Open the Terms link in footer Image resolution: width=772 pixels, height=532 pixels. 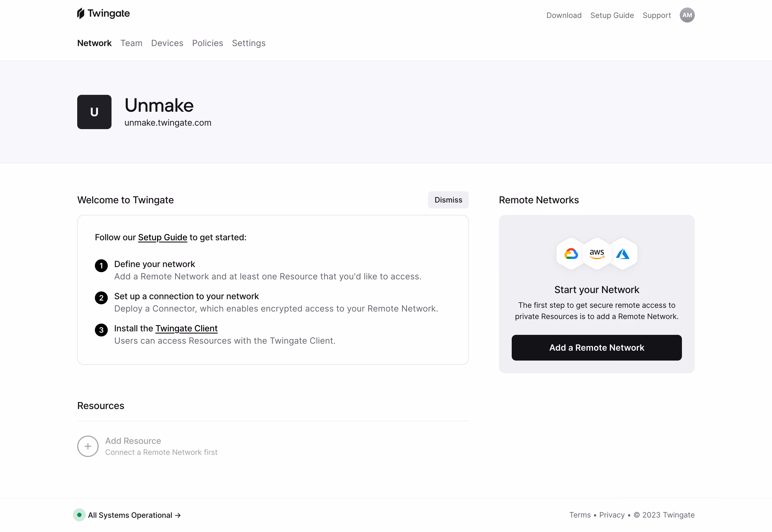pyautogui.click(x=580, y=515)
